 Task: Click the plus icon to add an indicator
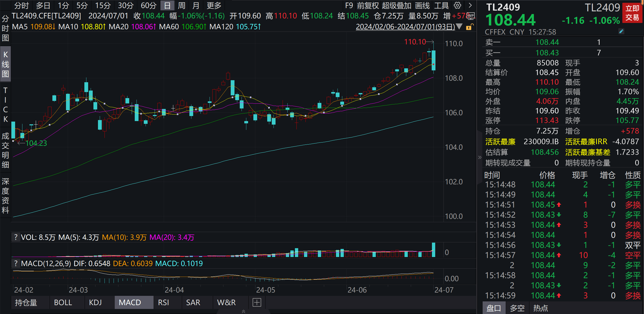tap(257, 302)
